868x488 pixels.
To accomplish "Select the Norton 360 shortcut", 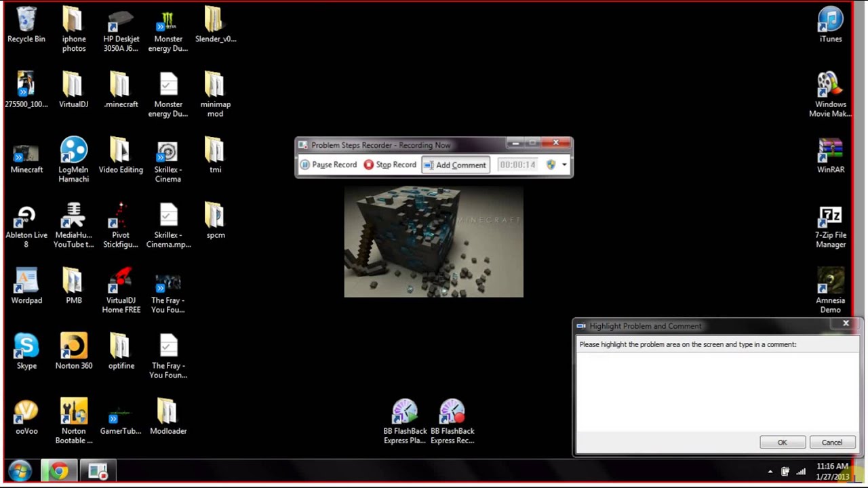I will click(x=74, y=351).
